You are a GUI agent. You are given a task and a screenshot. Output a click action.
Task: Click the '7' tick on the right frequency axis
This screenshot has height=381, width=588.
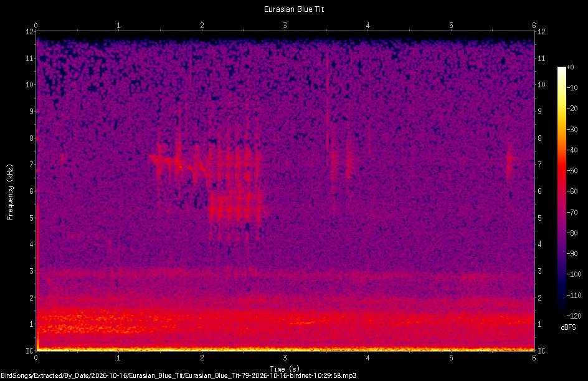point(540,165)
